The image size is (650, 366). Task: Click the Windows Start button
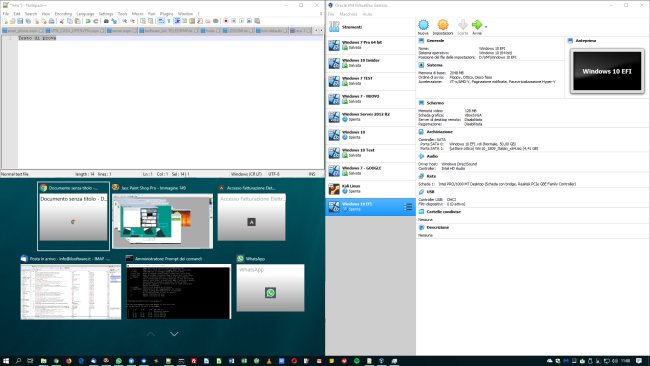coord(6,361)
